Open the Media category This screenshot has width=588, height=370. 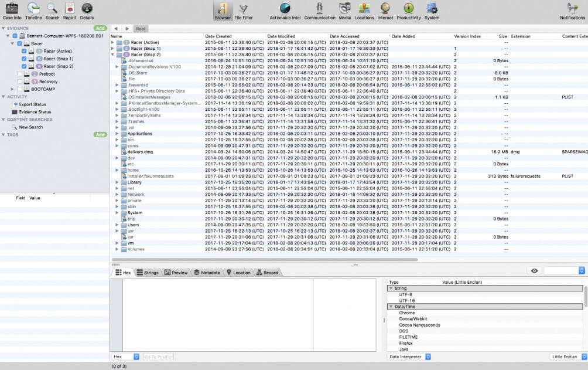coord(345,9)
